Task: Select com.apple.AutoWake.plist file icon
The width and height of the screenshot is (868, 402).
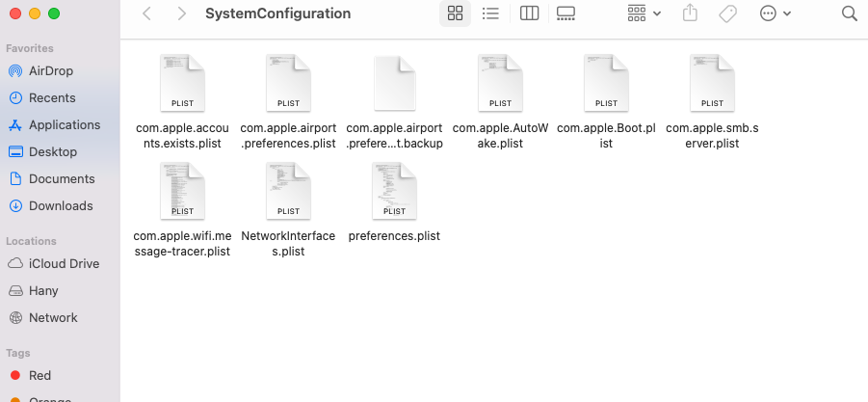Action: [500, 83]
